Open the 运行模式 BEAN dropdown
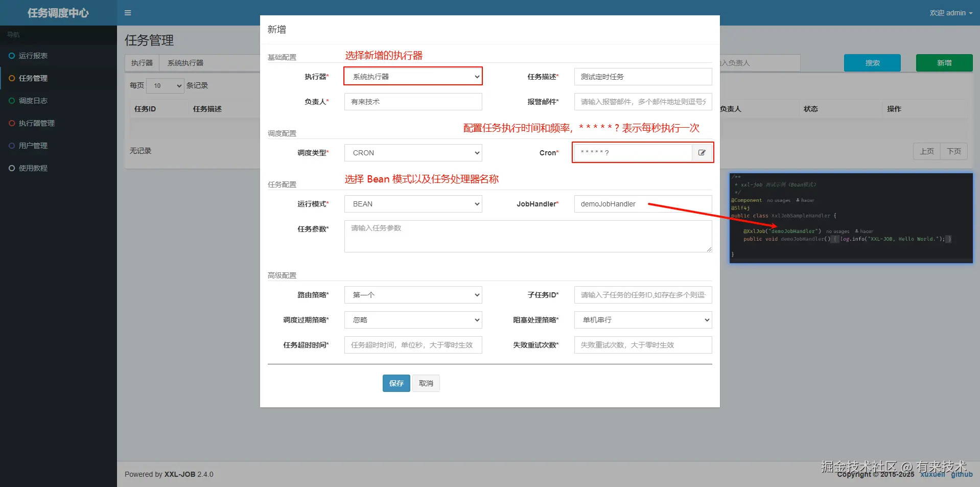Image resolution: width=980 pixels, height=487 pixels. [413, 203]
